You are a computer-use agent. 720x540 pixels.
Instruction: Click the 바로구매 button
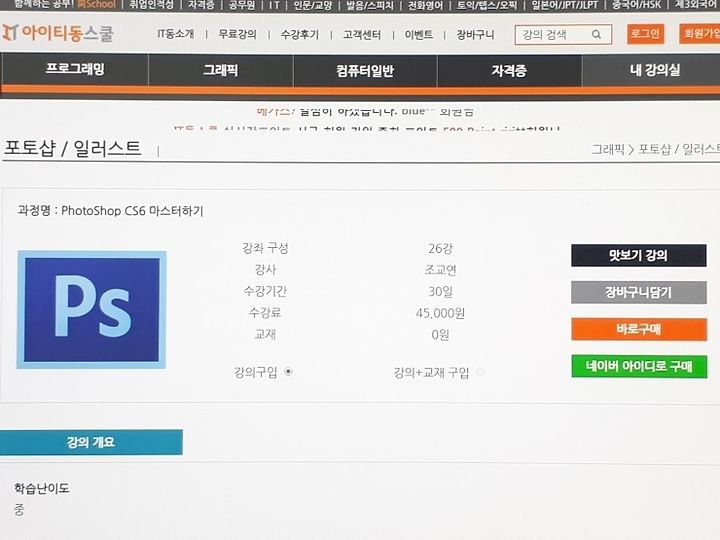(639, 329)
